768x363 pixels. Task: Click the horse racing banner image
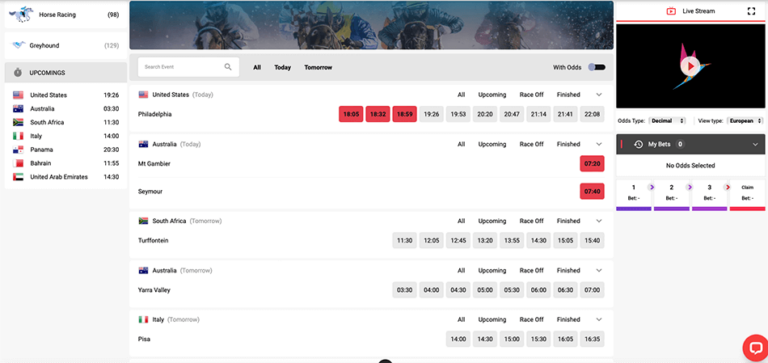pyautogui.click(x=371, y=25)
